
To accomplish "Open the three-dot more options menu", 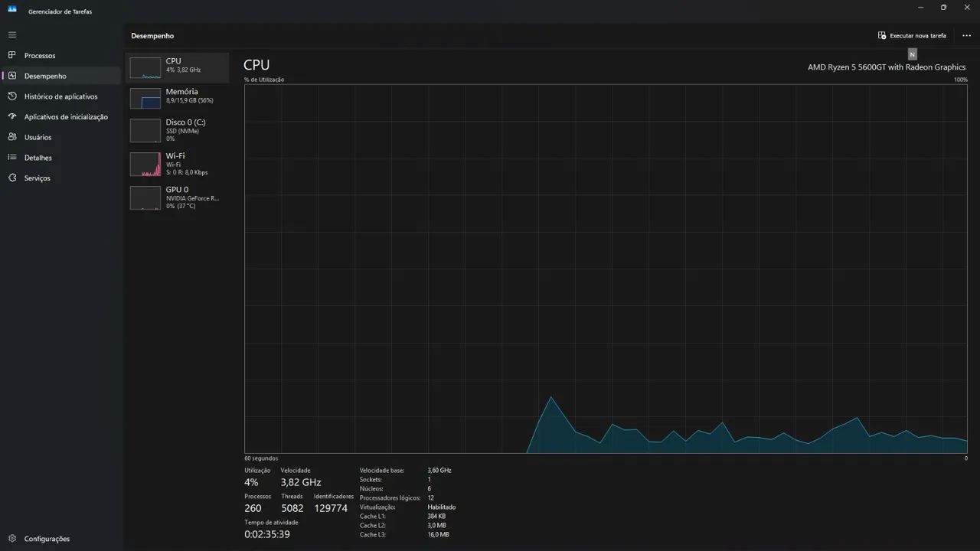I will click(966, 35).
